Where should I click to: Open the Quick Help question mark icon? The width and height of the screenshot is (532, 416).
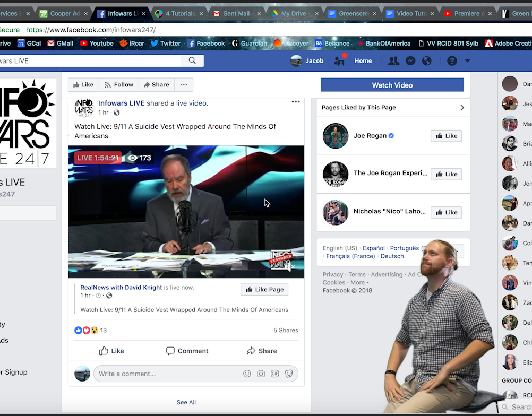[452, 61]
